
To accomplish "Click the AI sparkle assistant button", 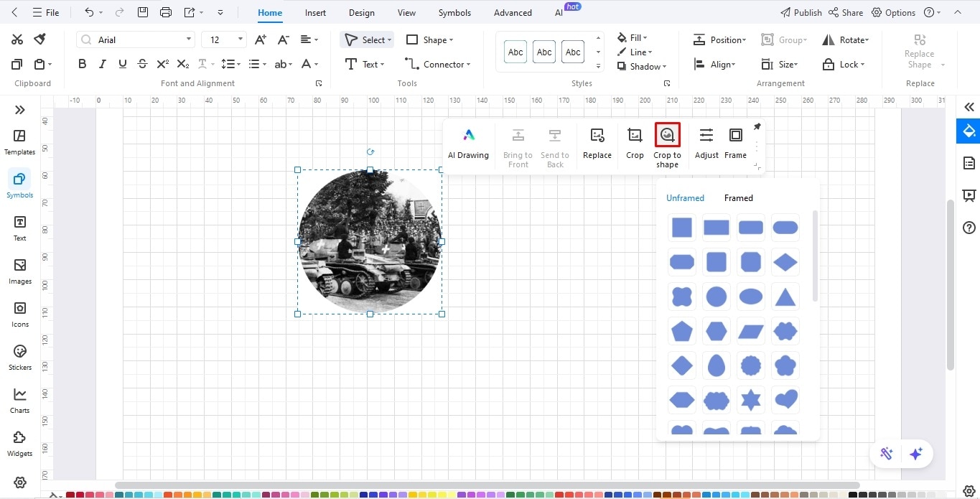I will (x=915, y=454).
